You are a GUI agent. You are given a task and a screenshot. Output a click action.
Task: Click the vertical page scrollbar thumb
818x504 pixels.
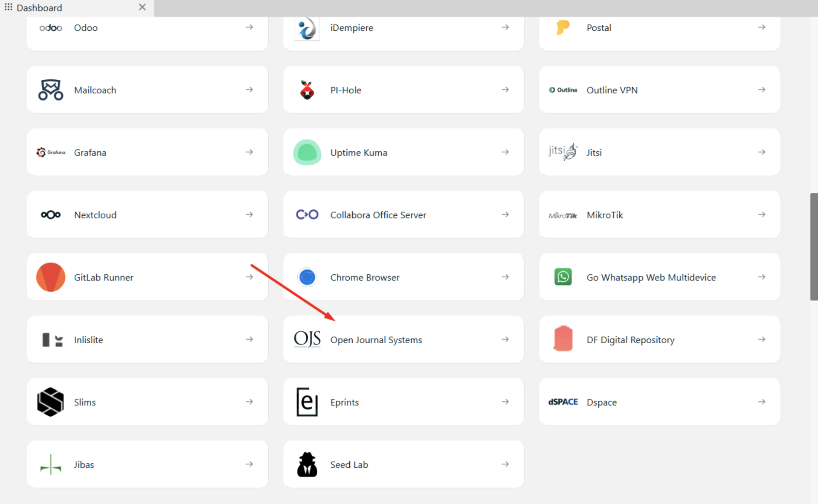click(814, 247)
